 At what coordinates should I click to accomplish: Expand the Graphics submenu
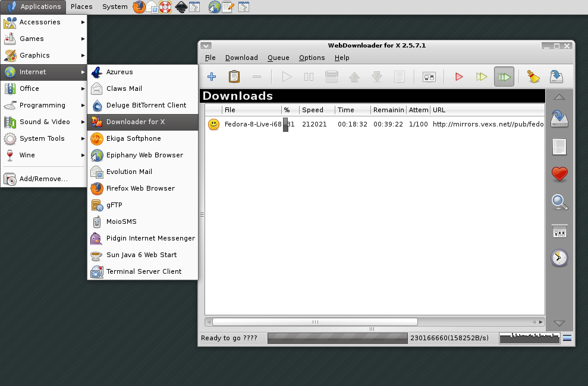point(43,55)
